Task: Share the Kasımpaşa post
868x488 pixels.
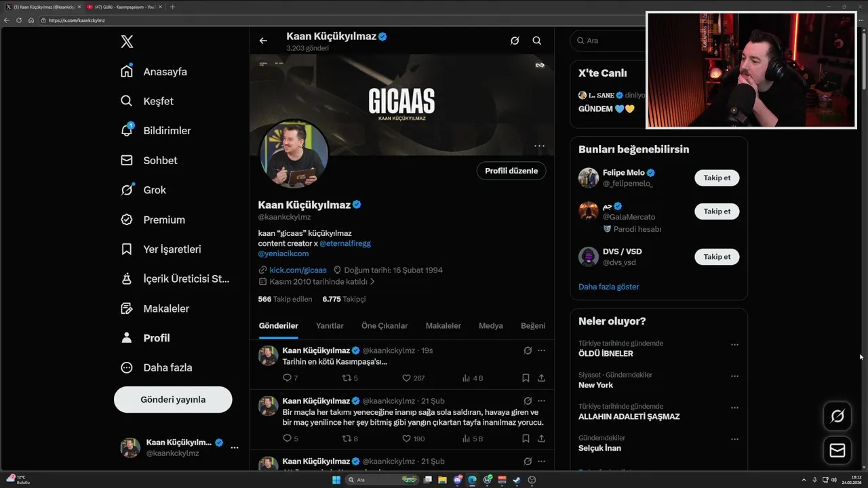Action: pyautogui.click(x=541, y=378)
